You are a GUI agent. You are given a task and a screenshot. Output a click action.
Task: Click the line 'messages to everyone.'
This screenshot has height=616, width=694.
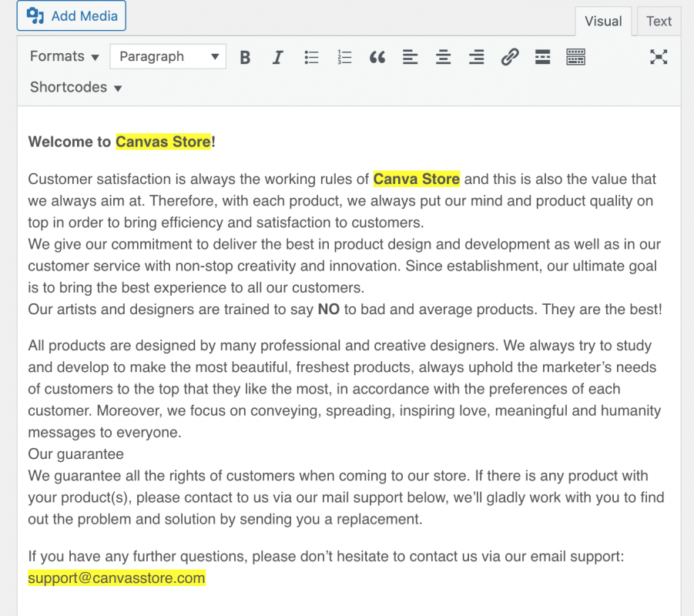(x=105, y=432)
